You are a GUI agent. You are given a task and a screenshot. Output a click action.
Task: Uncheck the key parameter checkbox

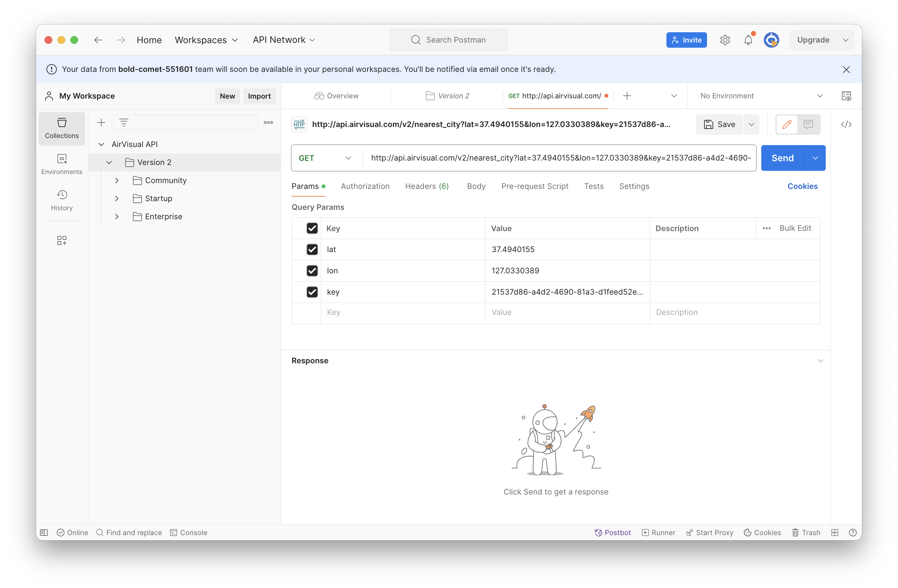point(312,292)
